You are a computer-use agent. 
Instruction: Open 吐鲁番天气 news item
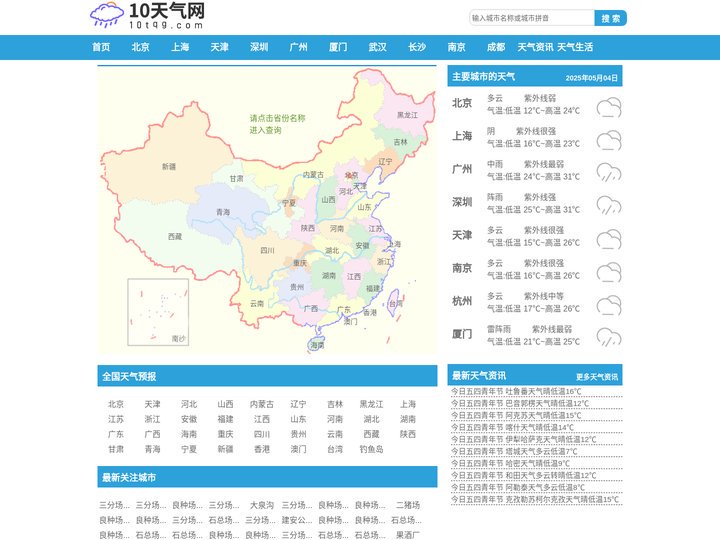coord(516,391)
